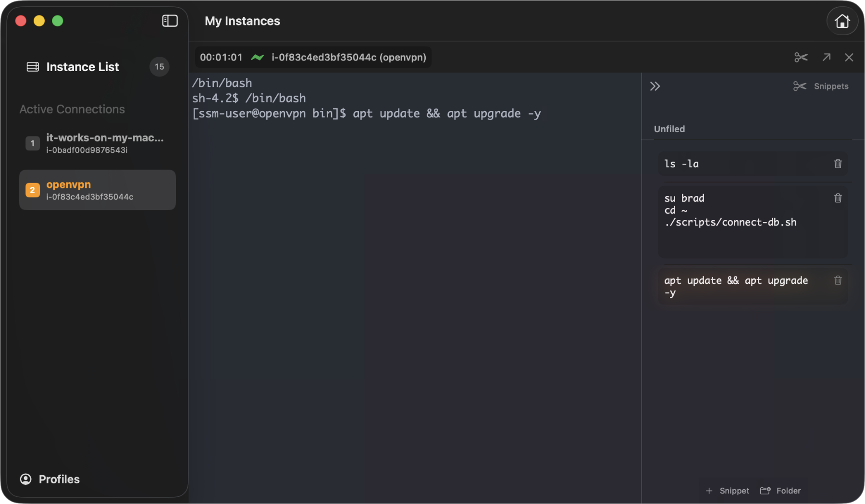Delete the 'apt update' snippet
The height and width of the screenshot is (504, 865).
click(x=838, y=280)
